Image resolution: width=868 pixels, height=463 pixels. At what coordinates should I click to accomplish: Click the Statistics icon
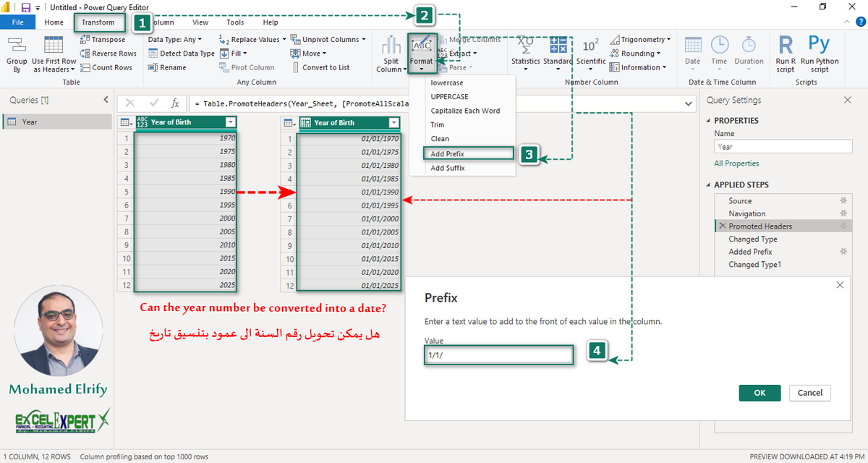click(526, 46)
